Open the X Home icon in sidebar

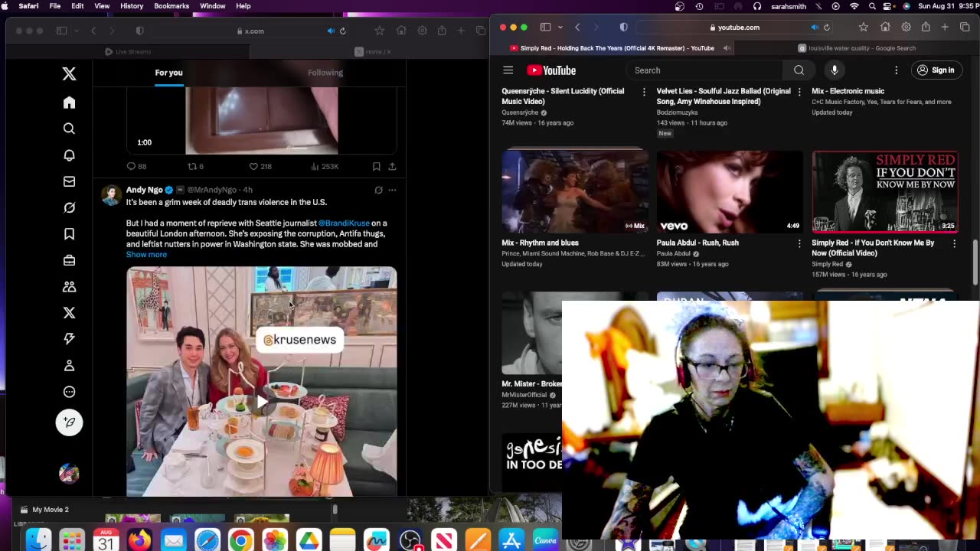69,103
